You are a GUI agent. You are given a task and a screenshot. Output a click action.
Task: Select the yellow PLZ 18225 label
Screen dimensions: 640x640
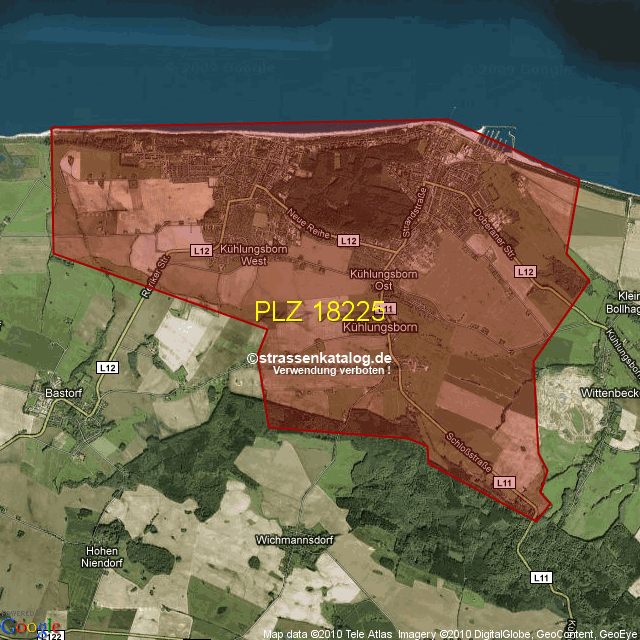(x=319, y=311)
